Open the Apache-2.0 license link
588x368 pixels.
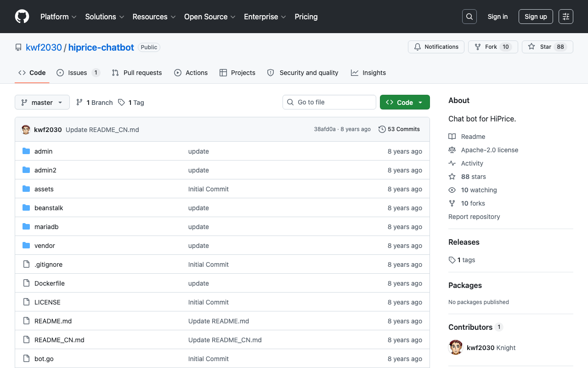490,150
